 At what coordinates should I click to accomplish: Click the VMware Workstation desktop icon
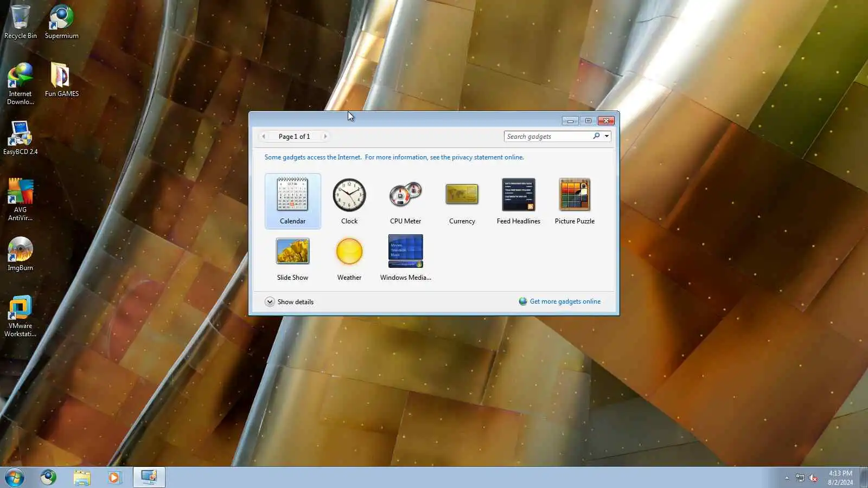pos(21,316)
